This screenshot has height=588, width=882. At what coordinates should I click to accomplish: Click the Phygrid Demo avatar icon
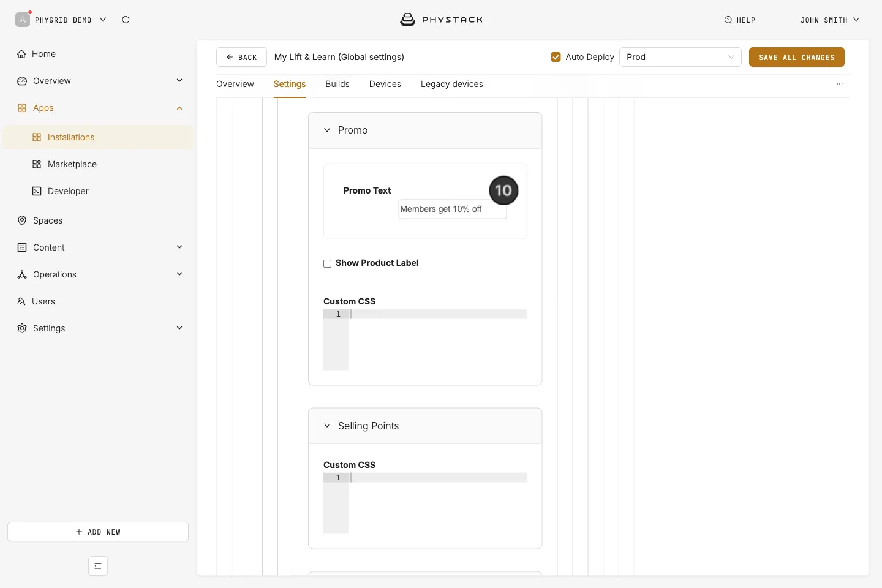tap(23, 20)
